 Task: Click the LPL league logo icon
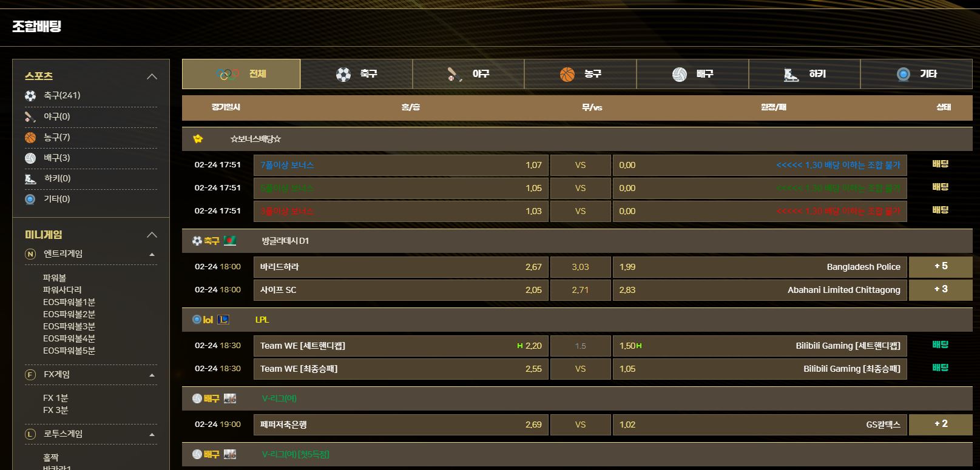[x=223, y=320]
